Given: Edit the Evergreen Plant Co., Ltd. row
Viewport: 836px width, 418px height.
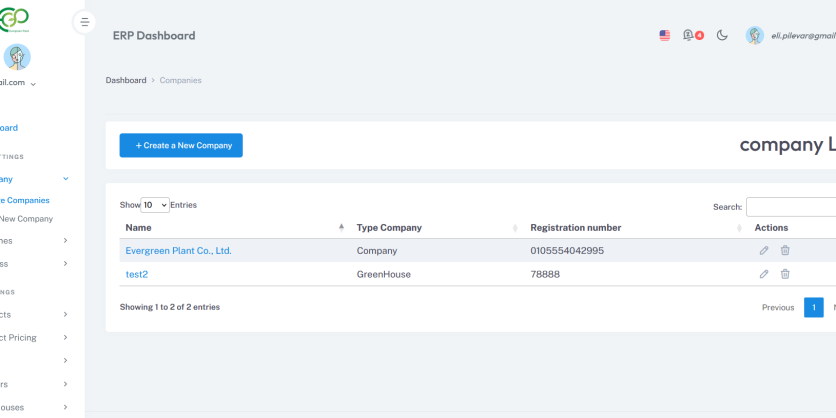Looking at the screenshot, I should pos(763,250).
